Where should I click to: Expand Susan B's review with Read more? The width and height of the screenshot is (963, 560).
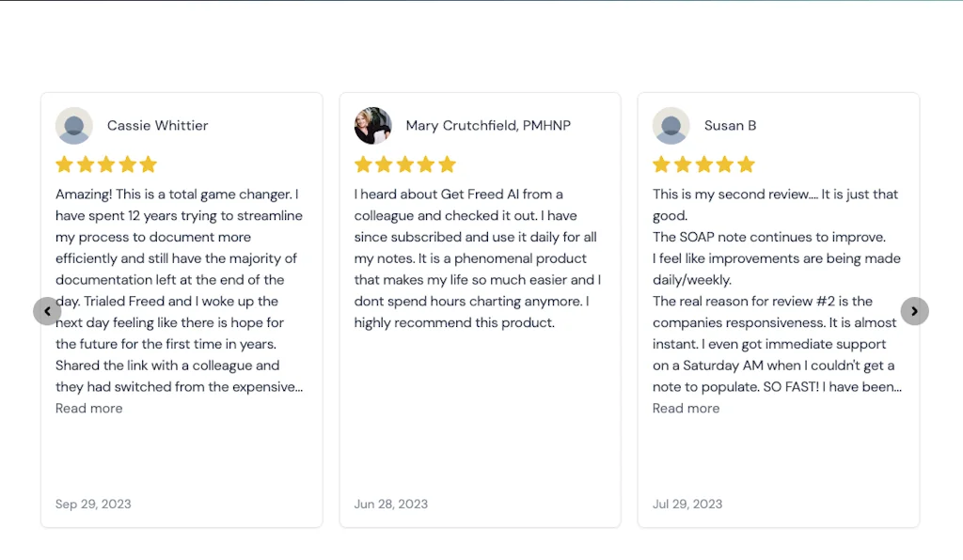686,408
